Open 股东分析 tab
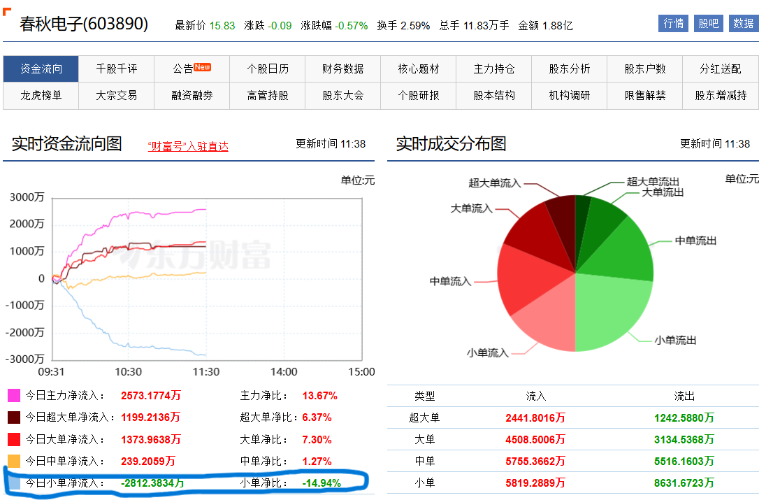 pyautogui.click(x=569, y=69)
